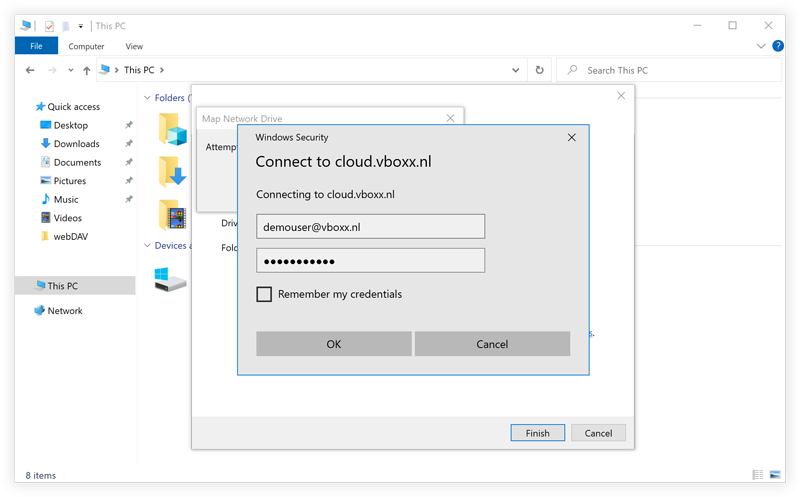Collapse the Devices group
Viewport: 800px width, 497px height.
click(147, 245)
